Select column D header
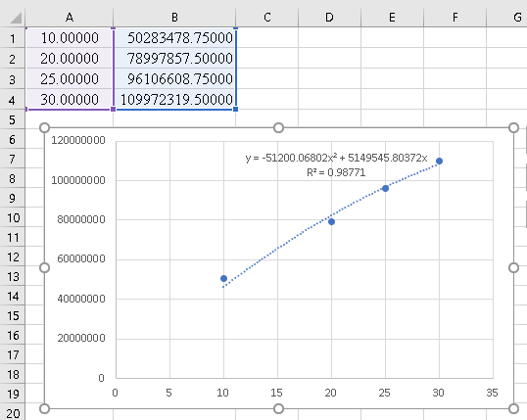Viewport: 527px width, 420px height. [329, 18]
